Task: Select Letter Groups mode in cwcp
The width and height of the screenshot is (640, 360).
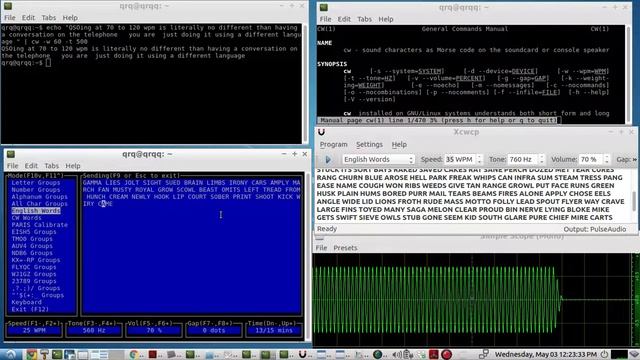Action: point(36,182)
